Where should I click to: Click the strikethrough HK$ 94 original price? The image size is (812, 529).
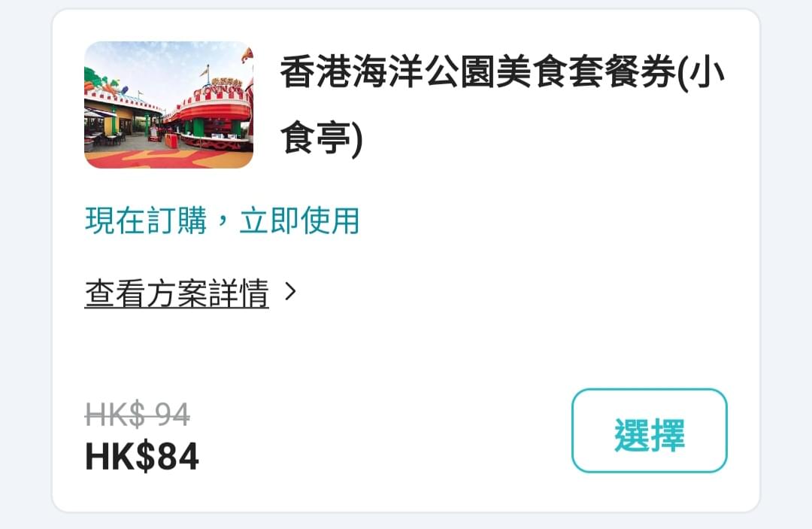tap(138, 415)
